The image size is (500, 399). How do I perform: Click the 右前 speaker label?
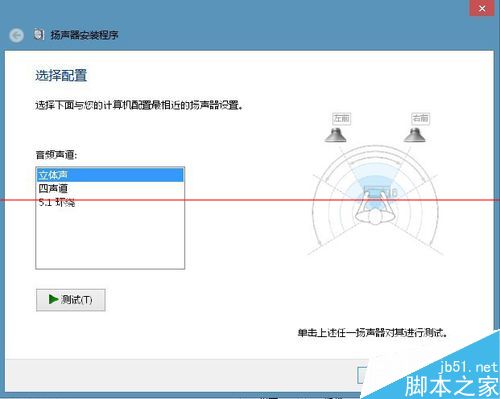pyautogui.click(x=420, y=118)
